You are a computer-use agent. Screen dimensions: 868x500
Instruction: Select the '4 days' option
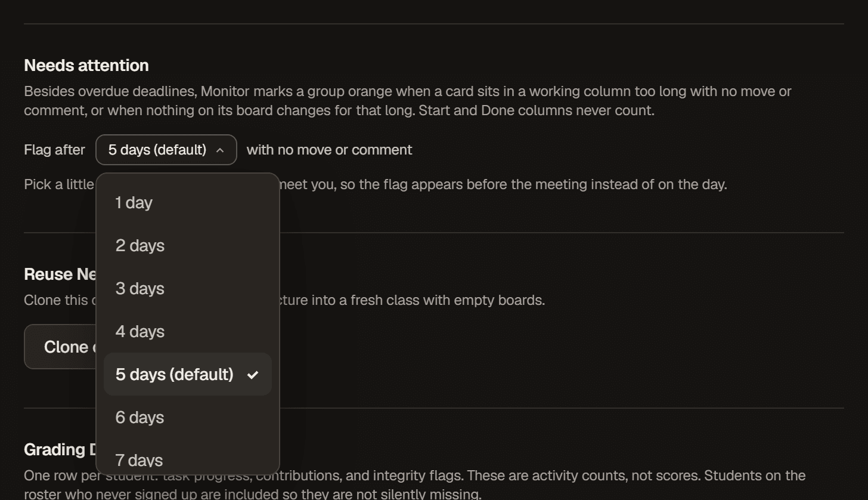188,332
